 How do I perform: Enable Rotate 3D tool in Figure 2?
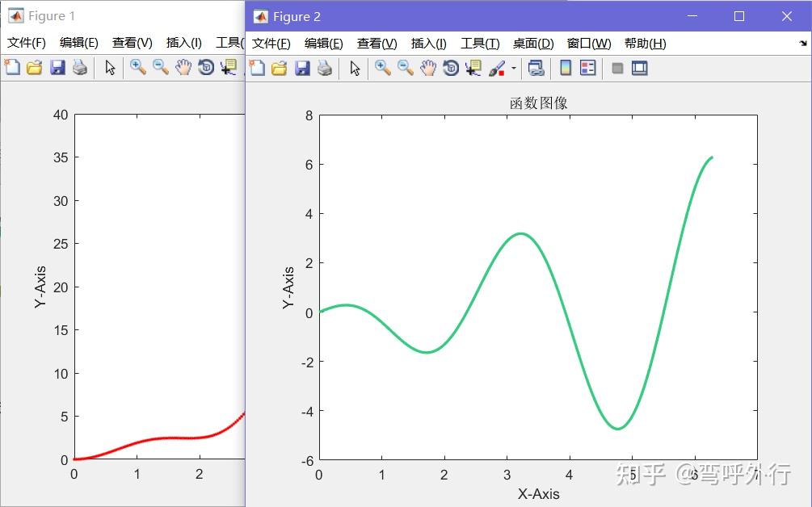451,68
